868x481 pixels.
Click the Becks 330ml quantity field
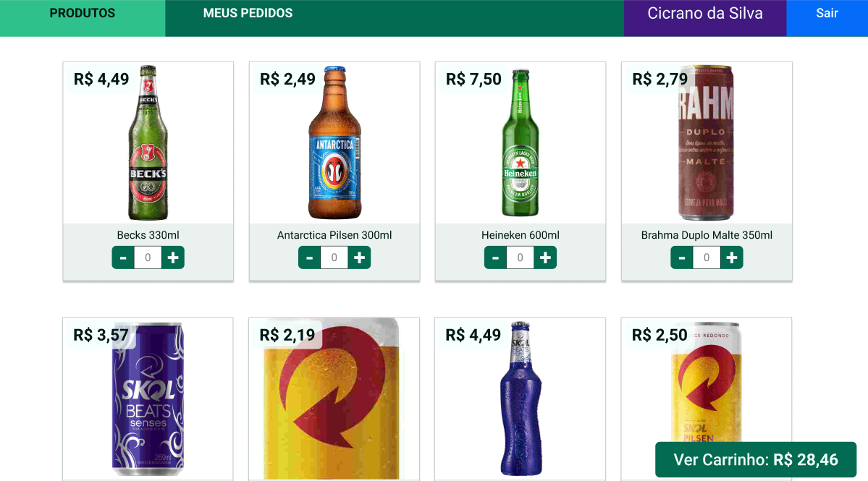coord(148,257)
